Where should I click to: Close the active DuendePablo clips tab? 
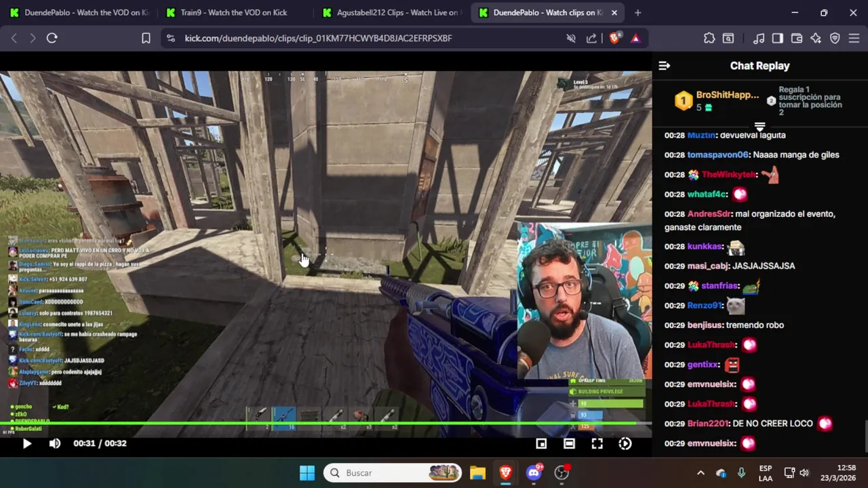pyautogui.click(x=614, y=12)
